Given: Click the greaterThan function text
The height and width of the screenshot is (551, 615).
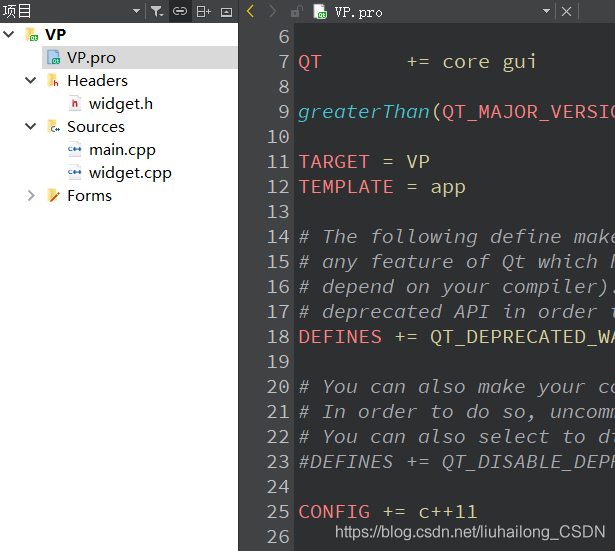Looking at the screenshot, I should point(364,112).
